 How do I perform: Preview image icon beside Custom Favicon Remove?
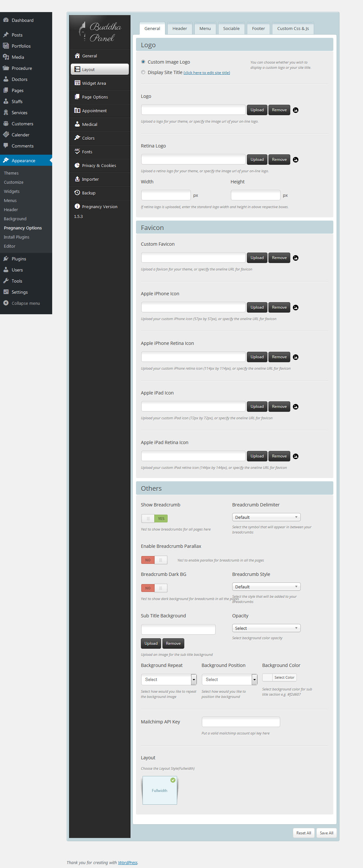pyautogui.click(x=296, y=258)
